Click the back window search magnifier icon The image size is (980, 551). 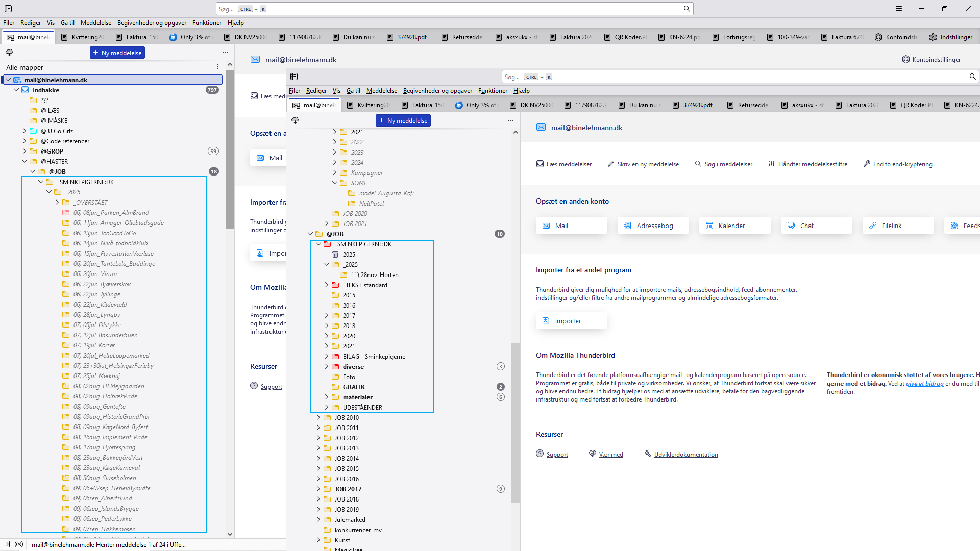(x=687, y=9)
